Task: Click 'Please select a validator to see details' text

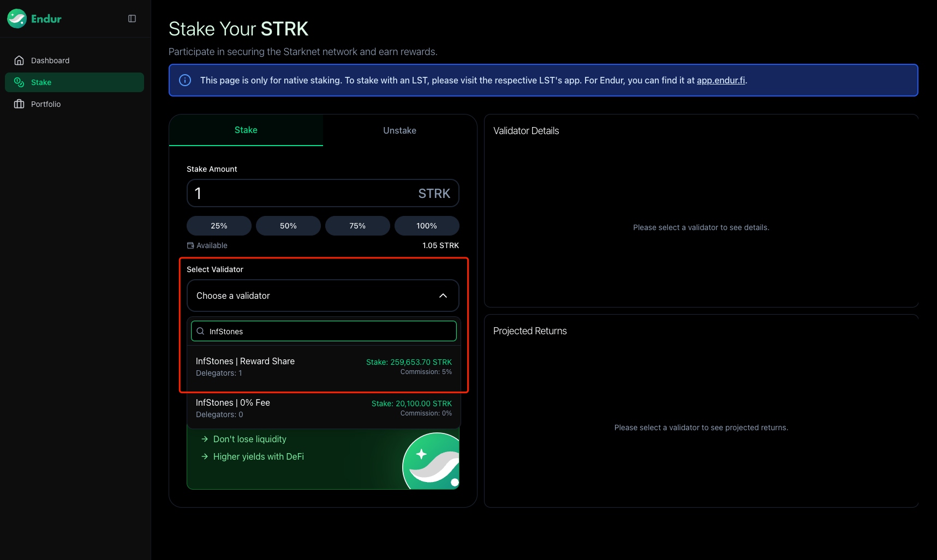Action: pyautogui.click(x=701, y=227)
